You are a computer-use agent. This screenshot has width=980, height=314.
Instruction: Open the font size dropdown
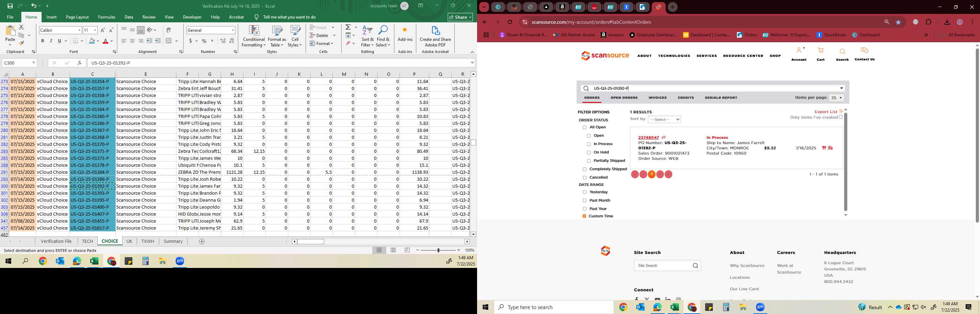(95, 30)
